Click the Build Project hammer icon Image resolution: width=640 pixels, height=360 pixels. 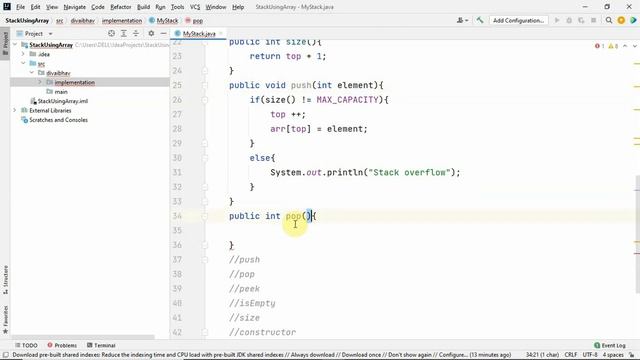point(480,20)
